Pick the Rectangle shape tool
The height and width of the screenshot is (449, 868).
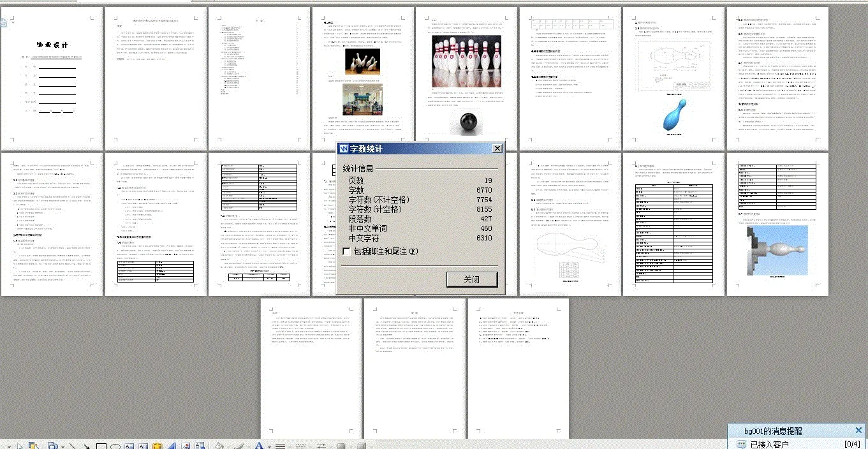tap(101, 446)
